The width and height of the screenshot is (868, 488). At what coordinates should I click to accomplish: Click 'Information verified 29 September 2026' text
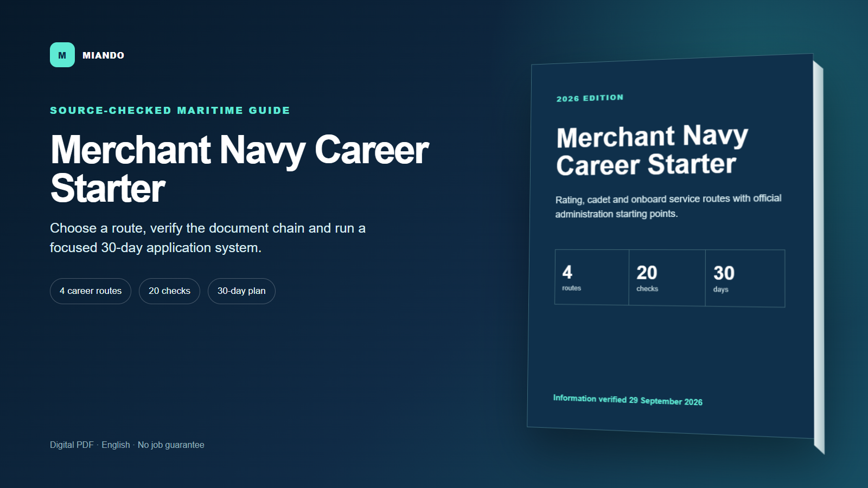point(628,400)
